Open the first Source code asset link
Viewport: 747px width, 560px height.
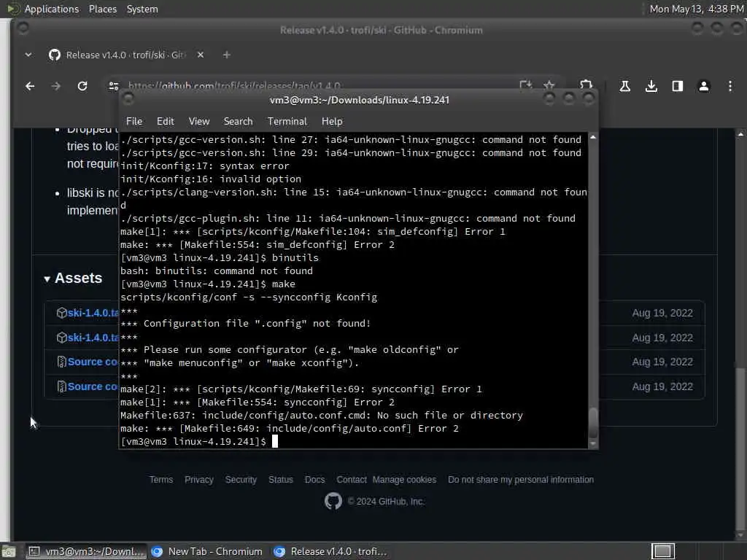pos(93,362)
